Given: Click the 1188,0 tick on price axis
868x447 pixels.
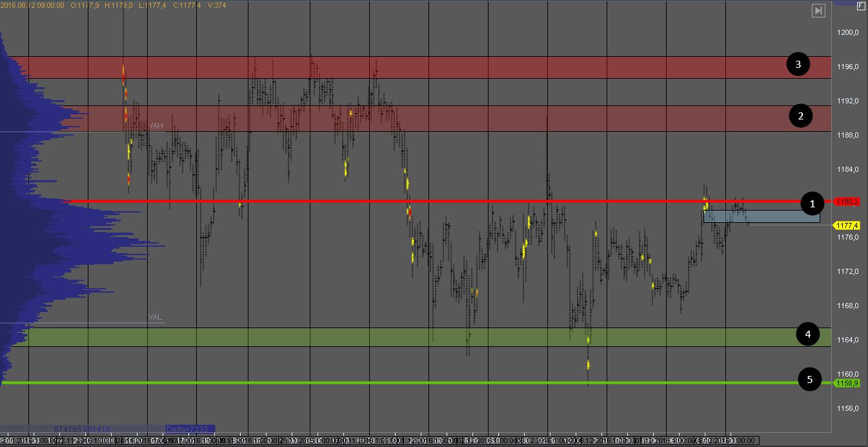Looking at the screenshot, I should coord(847,135).
